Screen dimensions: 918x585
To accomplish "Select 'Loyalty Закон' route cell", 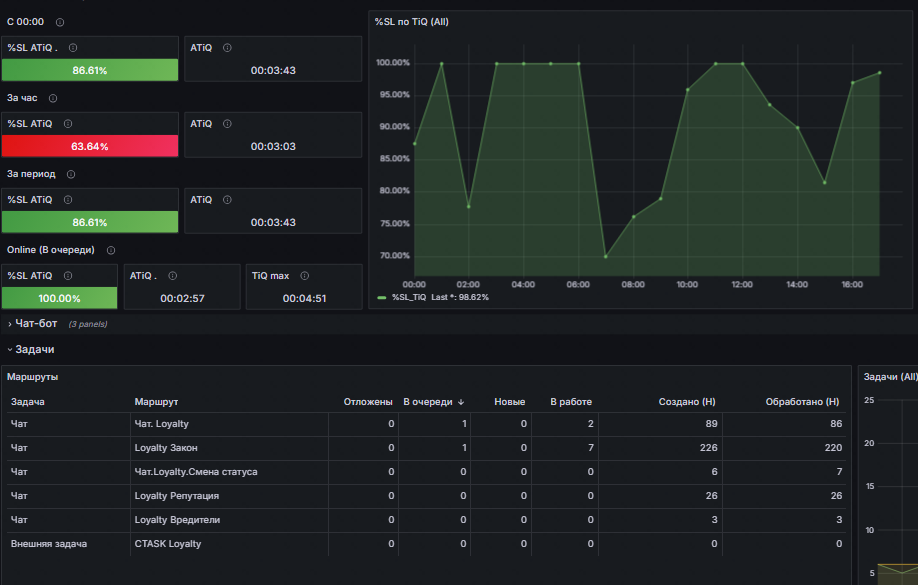I will pos(229,448).
